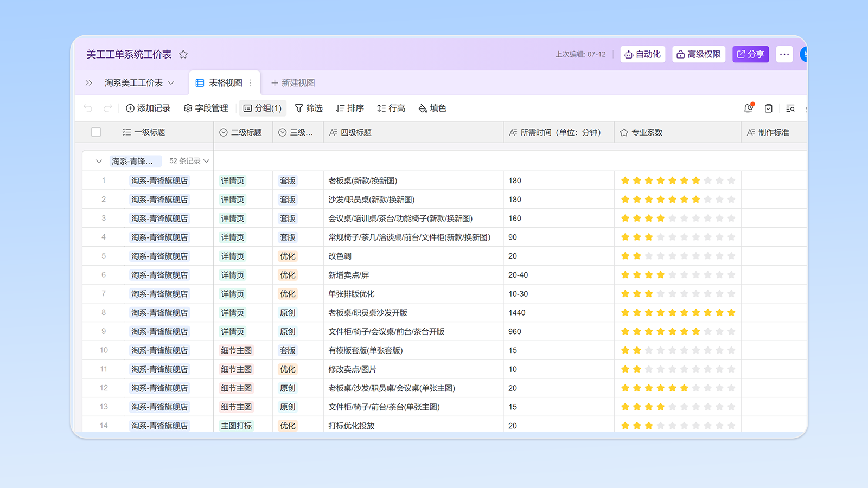Expand the 52 条记录 count dropdown

click(189, 161)
